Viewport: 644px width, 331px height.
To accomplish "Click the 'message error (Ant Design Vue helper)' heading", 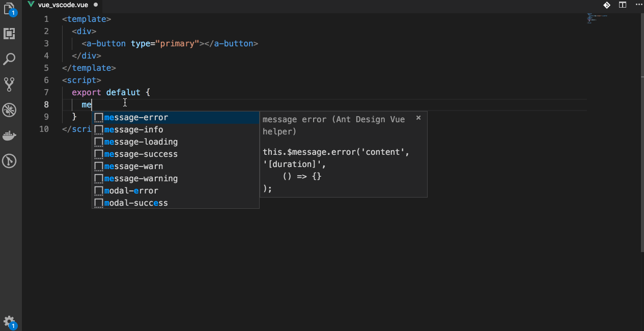I will (334, 125).
